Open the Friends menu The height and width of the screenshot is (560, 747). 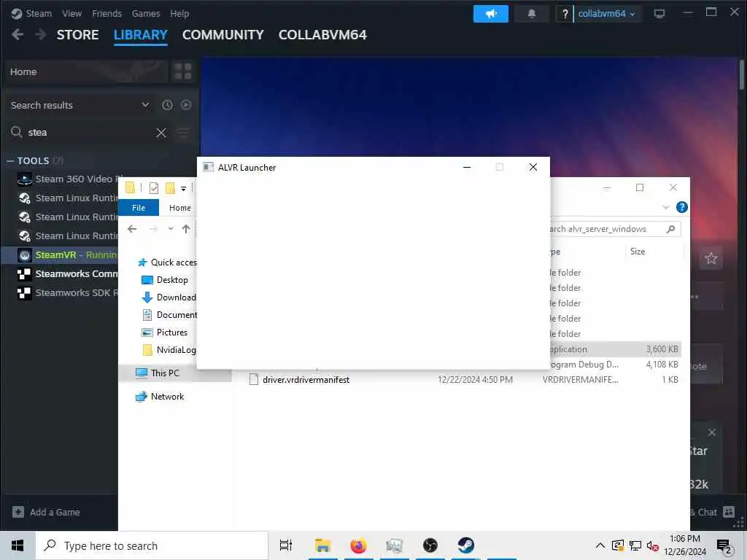(107, 13)
